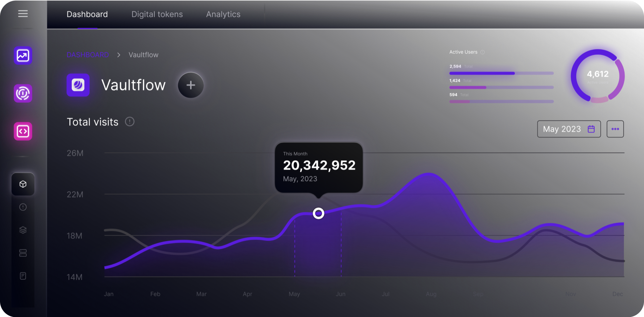Switch to the Digital tokens tab

[157, 14]
